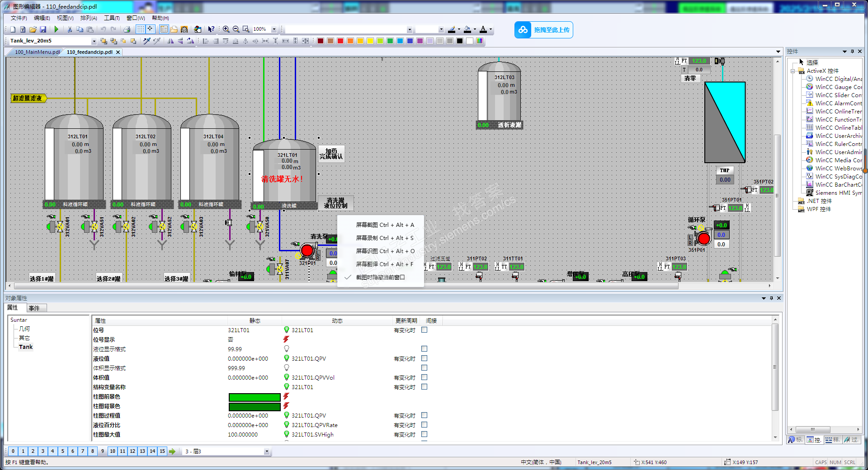
Task: Click the Zoom In magnifier icon
Action: 226,29
